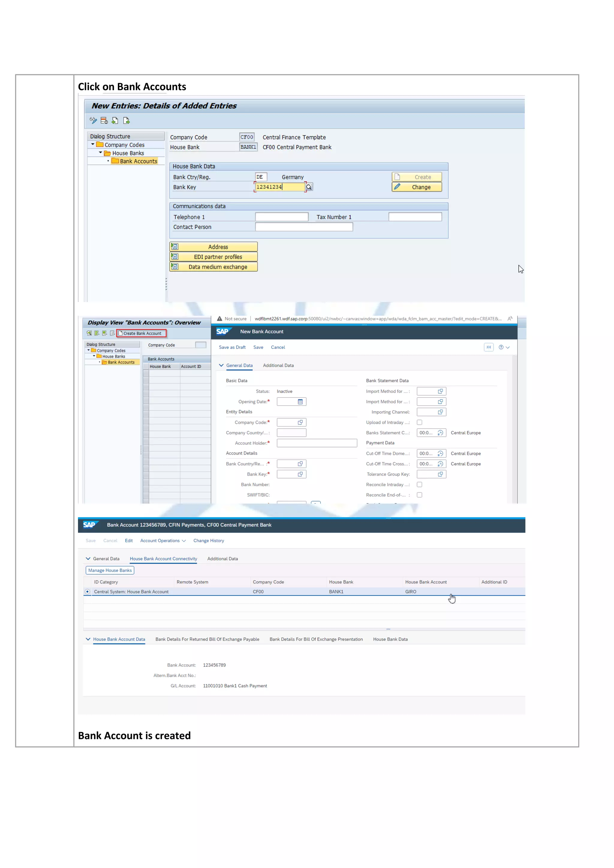Click the Change button in House Bank Data
Image resolution: width=614 pixels, height=868 pixels.
point(417,187)
